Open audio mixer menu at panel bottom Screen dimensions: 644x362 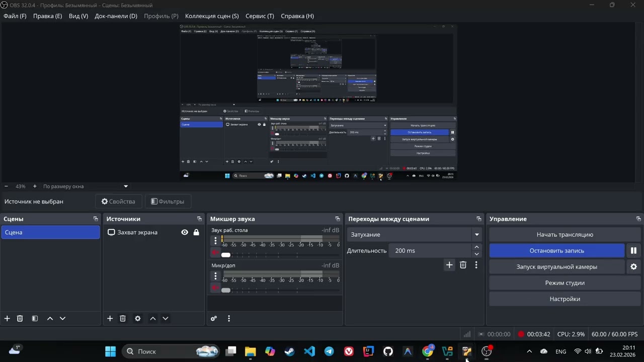tap(229, 318)
